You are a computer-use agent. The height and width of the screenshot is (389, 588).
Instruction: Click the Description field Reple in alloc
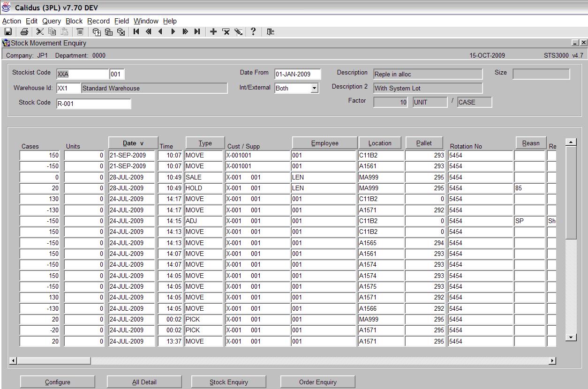point(428,74)
